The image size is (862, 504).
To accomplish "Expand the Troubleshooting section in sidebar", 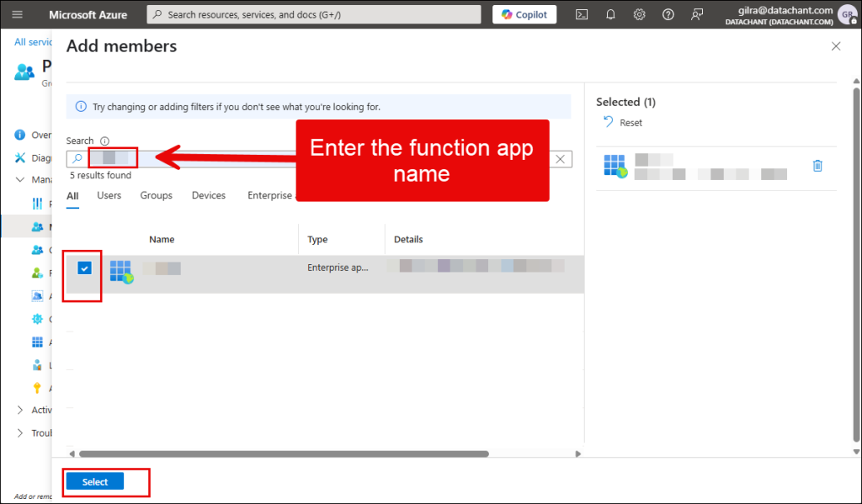I will tap(21, 432).
